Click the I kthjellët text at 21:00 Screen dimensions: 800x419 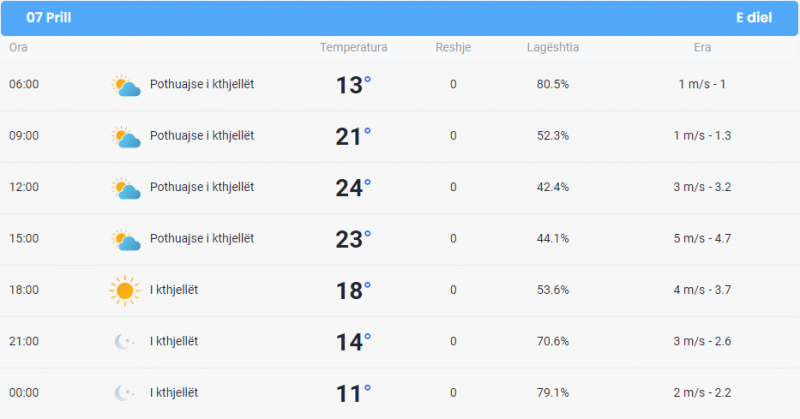coord(173,341)
